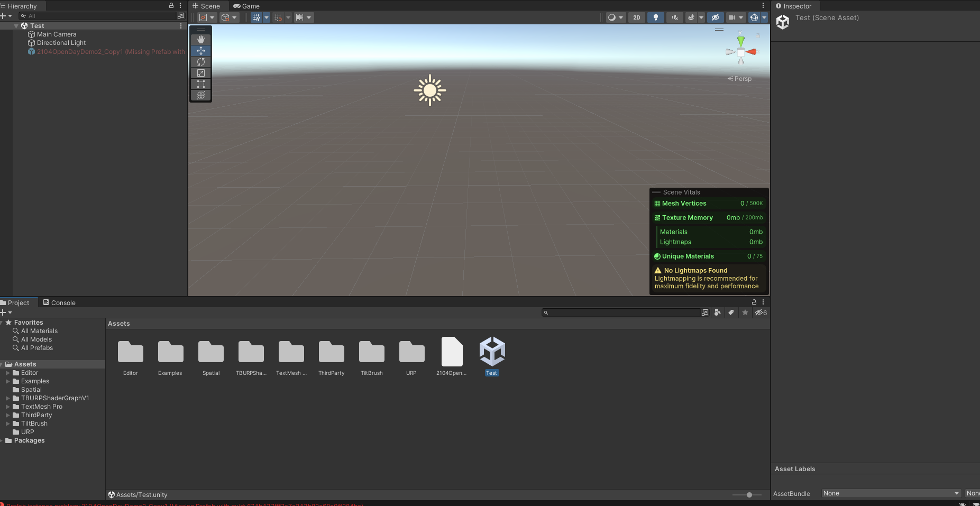This screenshot has height=506, width=980.
Task: Open the gizmos dropdown arrow
Action: (764, 17)
